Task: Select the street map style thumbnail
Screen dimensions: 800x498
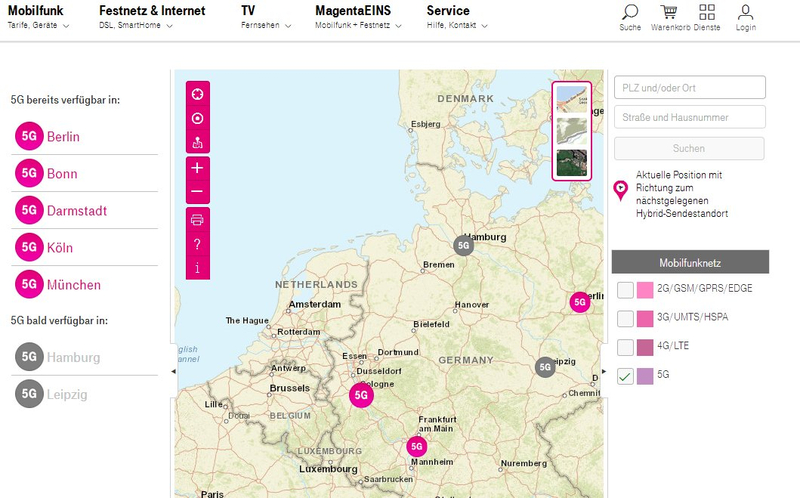Action: pos(571,99)
